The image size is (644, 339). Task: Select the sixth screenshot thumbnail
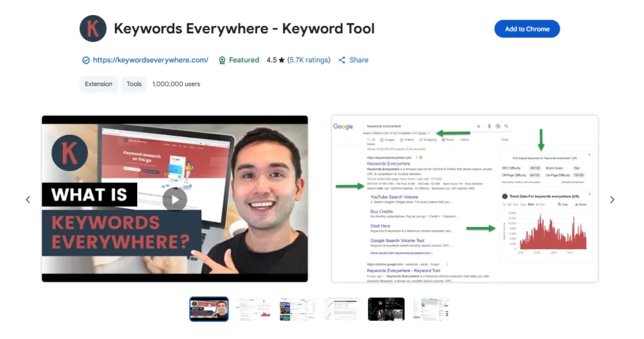click(x=431, y=309)
